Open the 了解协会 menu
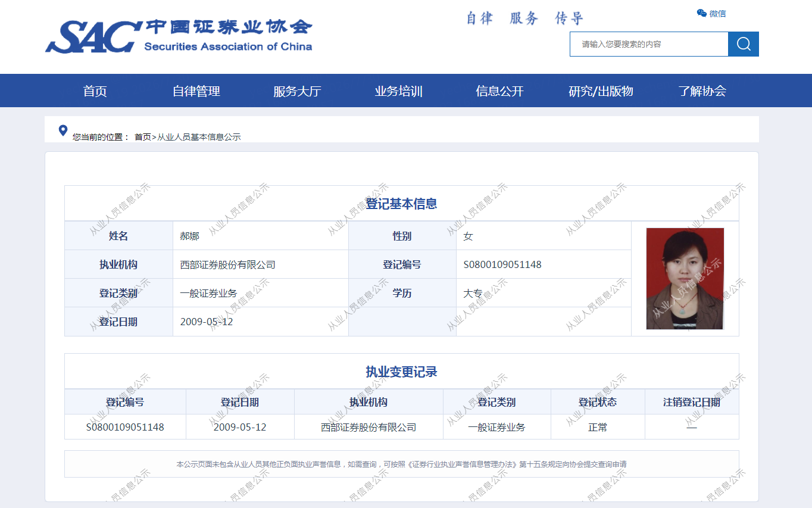812x508 pixels. point(702,91)
